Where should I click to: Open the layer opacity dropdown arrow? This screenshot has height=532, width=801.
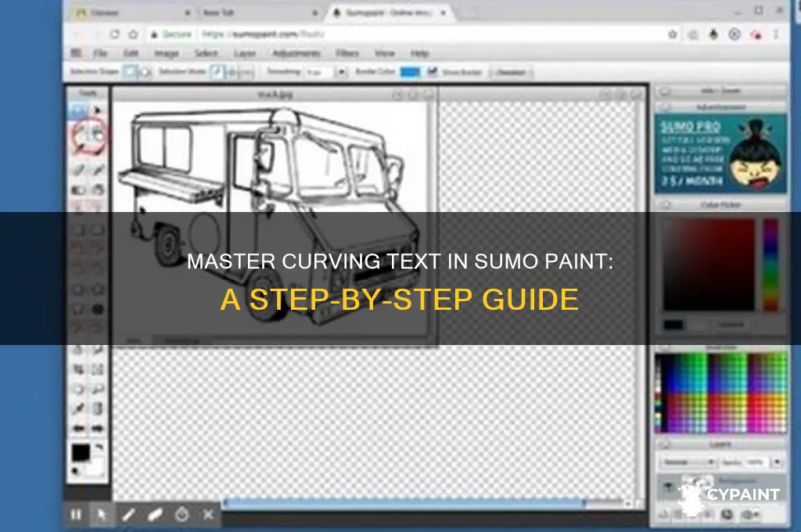tap(777, 462)
